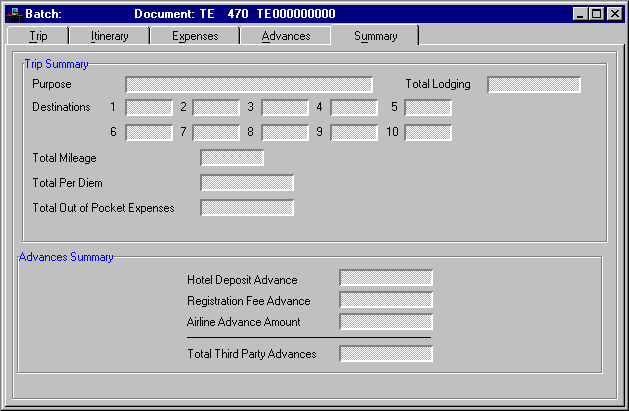This screenshot has height=411, width=629.
Task: Click the Destination 9 field
Action: click(354, 132)
